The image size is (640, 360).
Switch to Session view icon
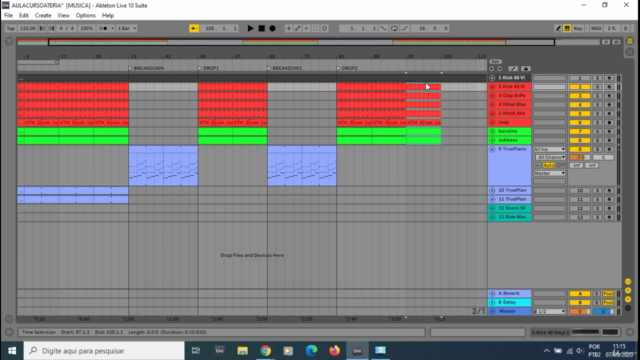pyautogui.click(x=630, y=52)
